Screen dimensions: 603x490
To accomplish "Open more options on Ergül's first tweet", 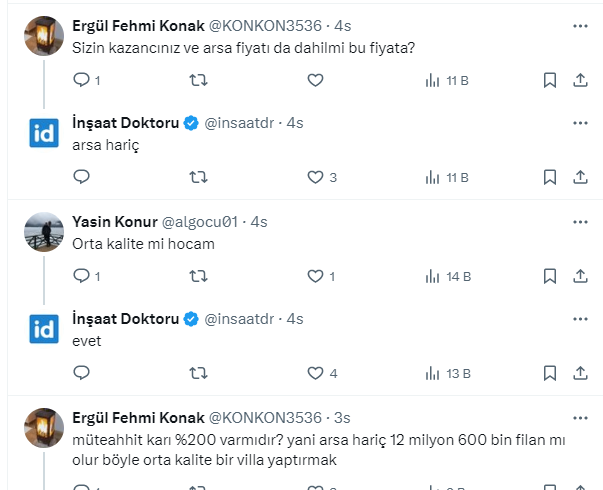I will point(581,25).
